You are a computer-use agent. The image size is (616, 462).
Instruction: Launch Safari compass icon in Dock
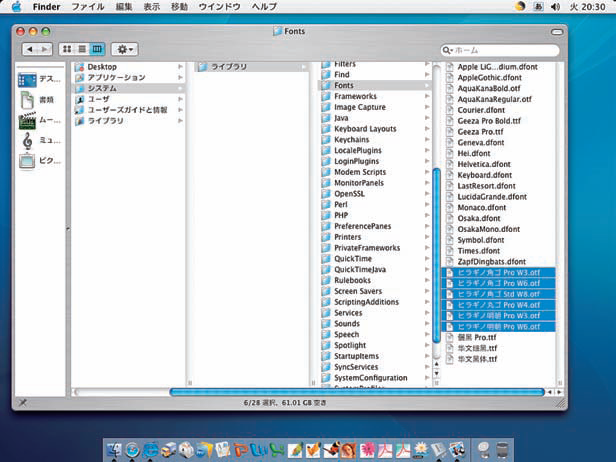point(132,450)
